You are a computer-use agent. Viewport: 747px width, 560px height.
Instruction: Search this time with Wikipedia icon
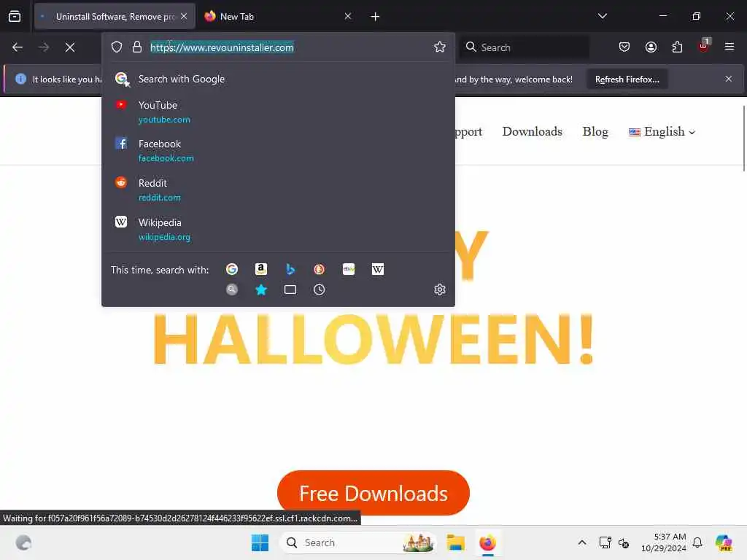click(378, 269)
